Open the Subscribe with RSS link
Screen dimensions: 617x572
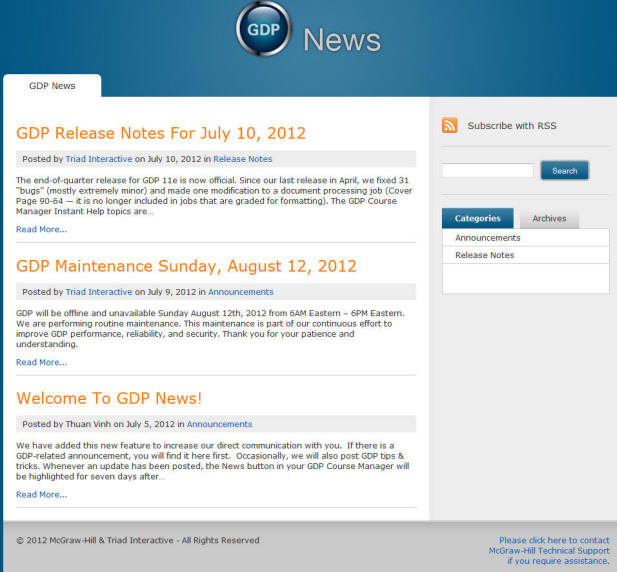(512, 126)
